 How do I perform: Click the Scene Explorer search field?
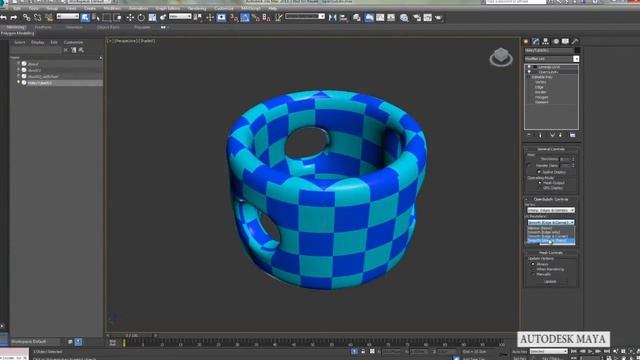36,50
